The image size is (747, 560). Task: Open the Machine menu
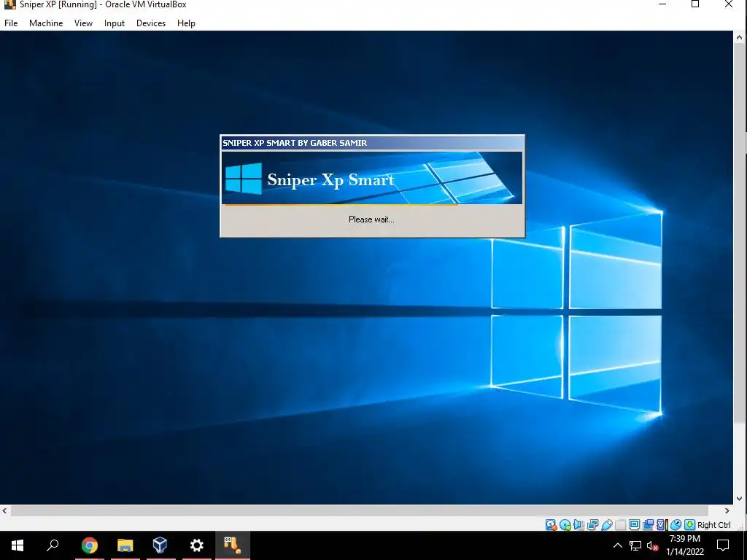click(x=46, y=23)
